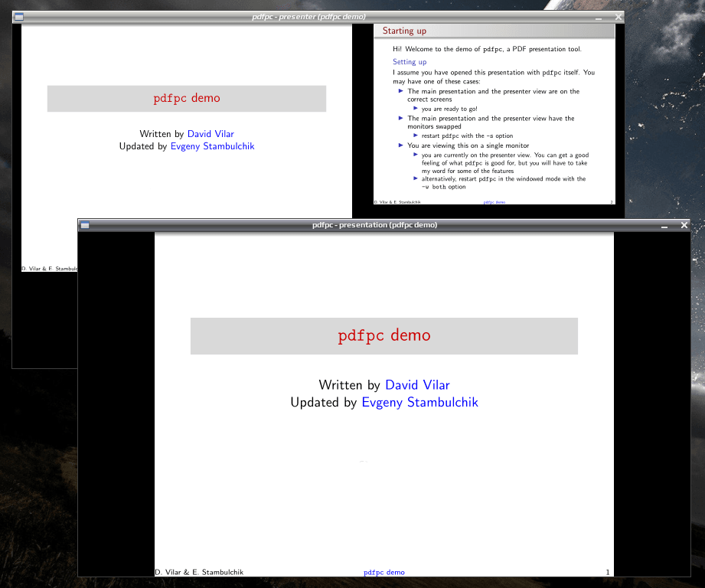Select the next slide preview thumbnail
Image resolution: width=705 pixels, height=588 pixels.
coord(494,114)
